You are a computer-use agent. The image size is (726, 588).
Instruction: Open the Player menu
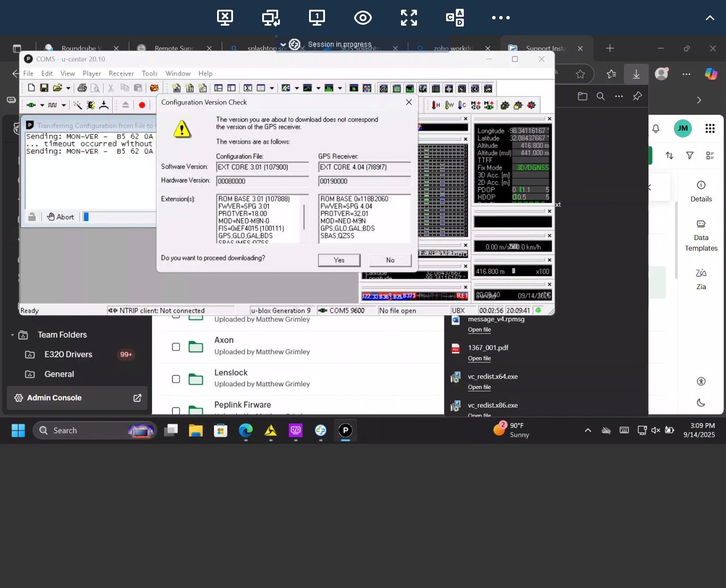(x=92, y=73)
